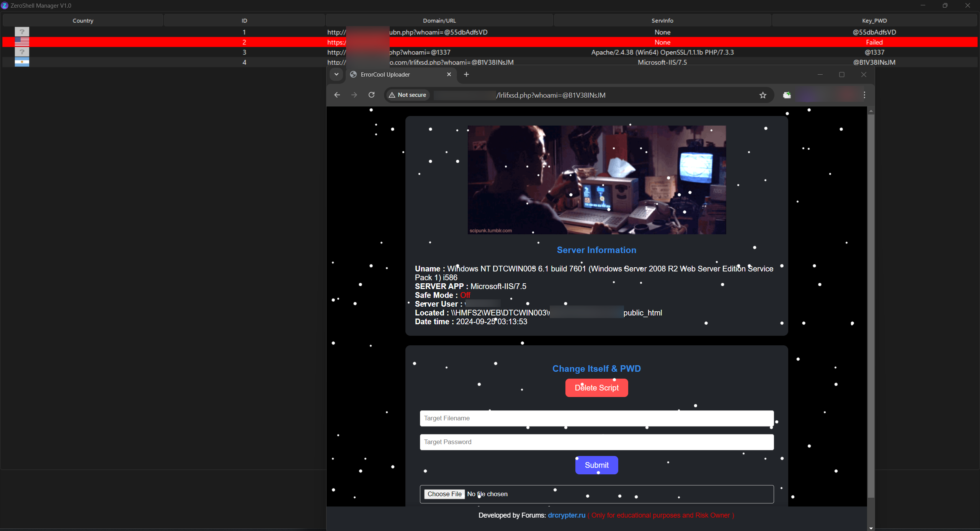The image size is (980, 531).
Task: Click the new tab plus button
Action: pyautogui.click(x=466, y=74)
